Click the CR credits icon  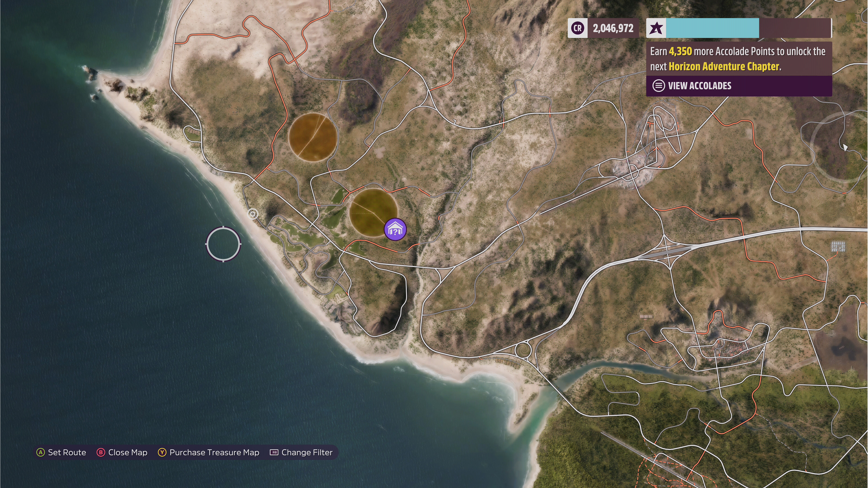point(578,28)
